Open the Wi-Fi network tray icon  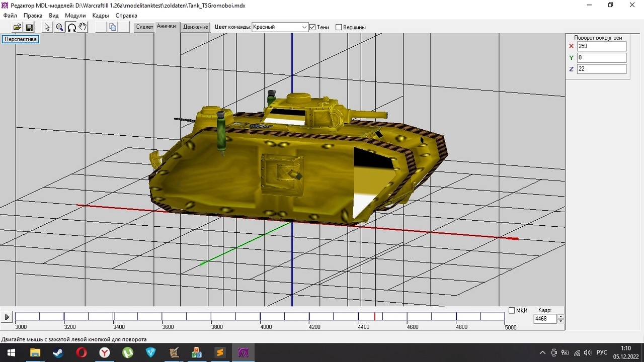[x=577, y=353]
